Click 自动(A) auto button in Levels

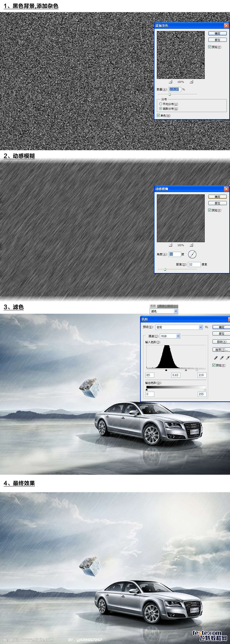click(x=221, y=342)
